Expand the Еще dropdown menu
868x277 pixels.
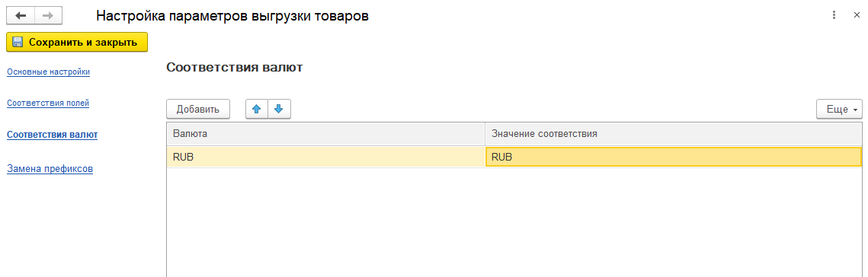pyautogui.click(x=839, y=110)
